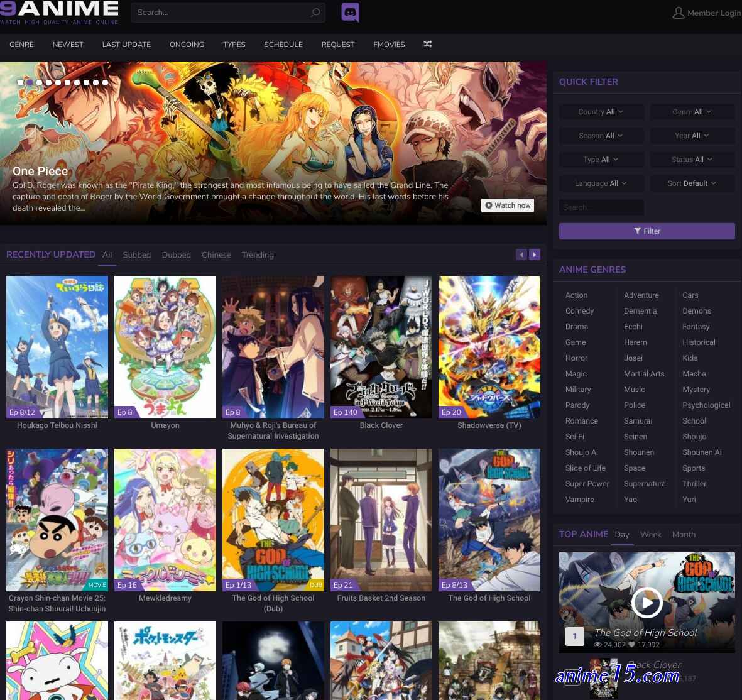
Task: Click the 9ANIME logo
Action: pyautogui.click(x=59, y=13)
